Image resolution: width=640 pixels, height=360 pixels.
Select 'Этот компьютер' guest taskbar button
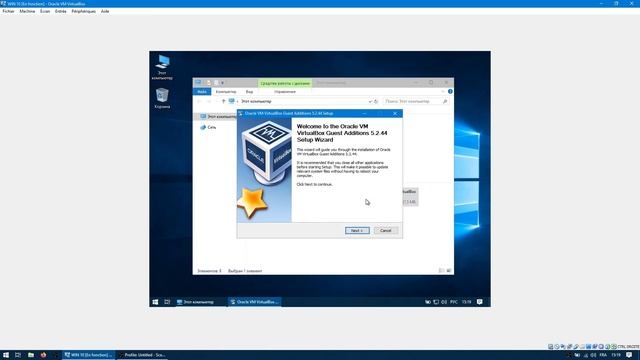tap(200, 302)
